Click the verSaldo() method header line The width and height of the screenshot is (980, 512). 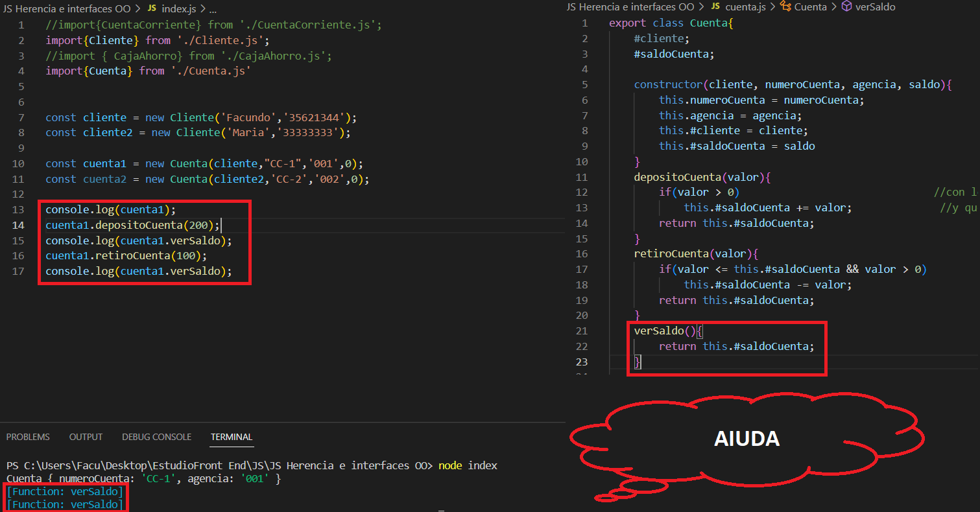click(x=668, y=331)
